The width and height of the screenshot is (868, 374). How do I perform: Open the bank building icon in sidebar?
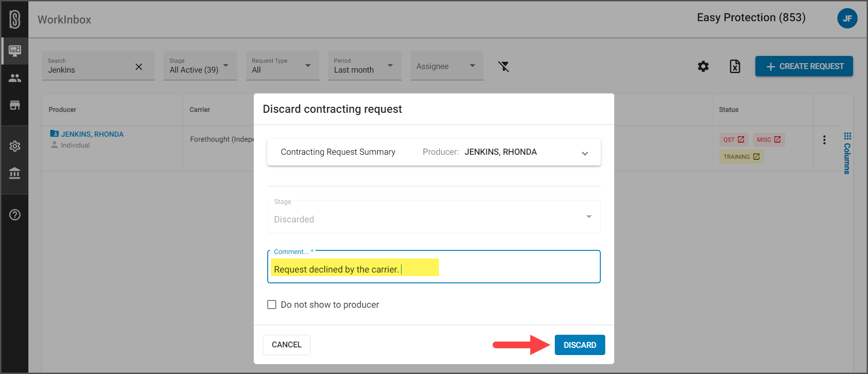15,173
